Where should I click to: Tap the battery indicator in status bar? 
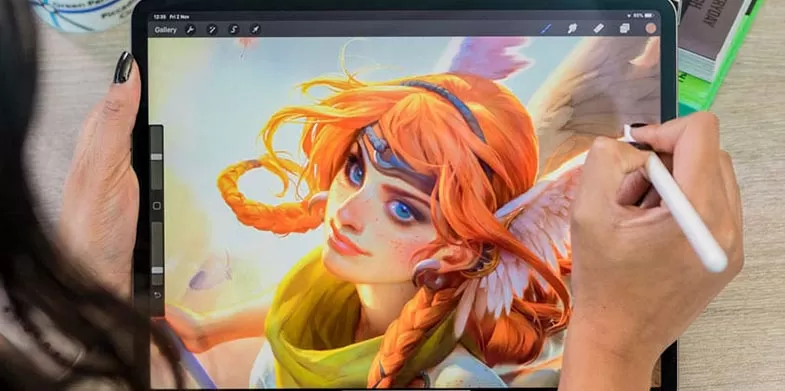648,16
